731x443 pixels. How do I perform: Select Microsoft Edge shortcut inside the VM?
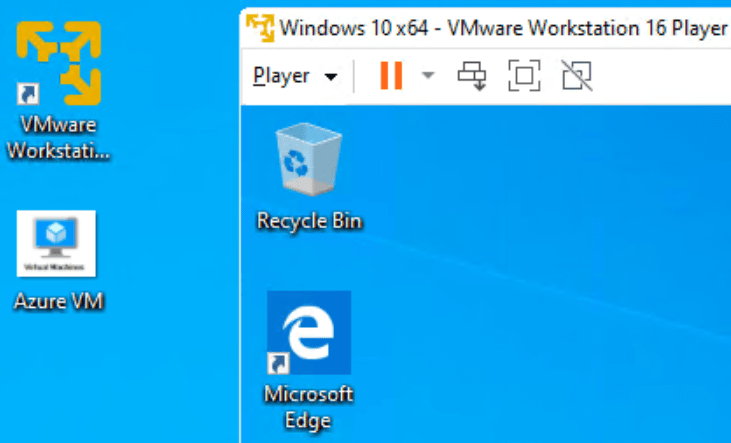[x=309, y=332]
